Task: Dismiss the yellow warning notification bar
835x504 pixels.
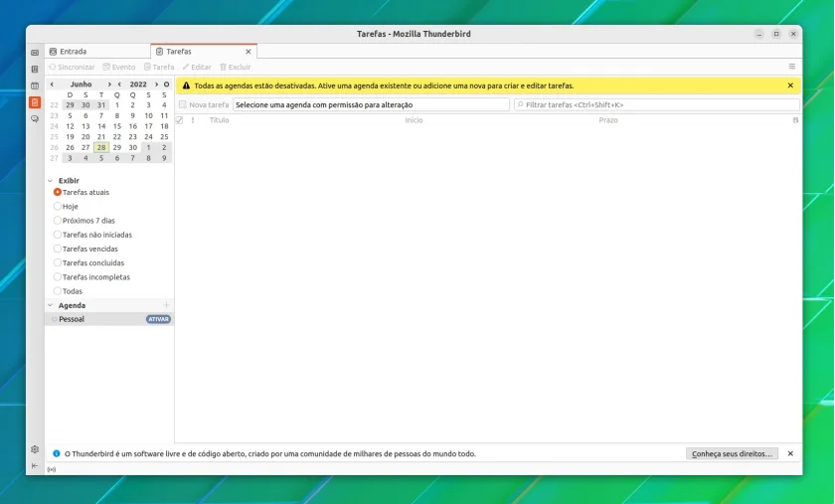Action: pyautogui.click(x=790, y=85)
